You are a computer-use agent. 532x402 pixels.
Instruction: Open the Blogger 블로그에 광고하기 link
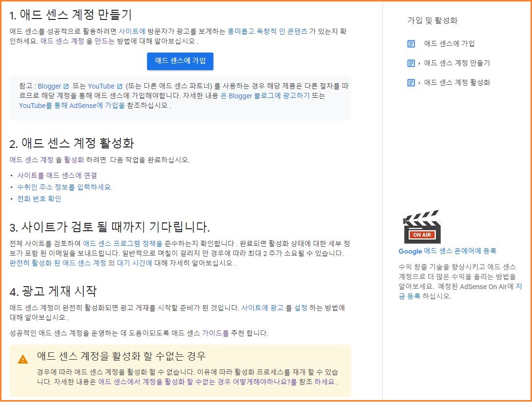[x=265, y=96]
